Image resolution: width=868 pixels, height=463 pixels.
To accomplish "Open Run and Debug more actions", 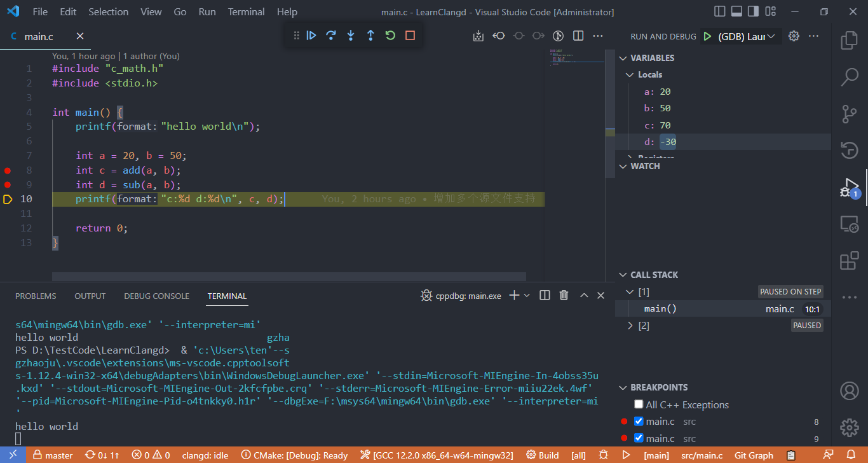I will point(814,36).
